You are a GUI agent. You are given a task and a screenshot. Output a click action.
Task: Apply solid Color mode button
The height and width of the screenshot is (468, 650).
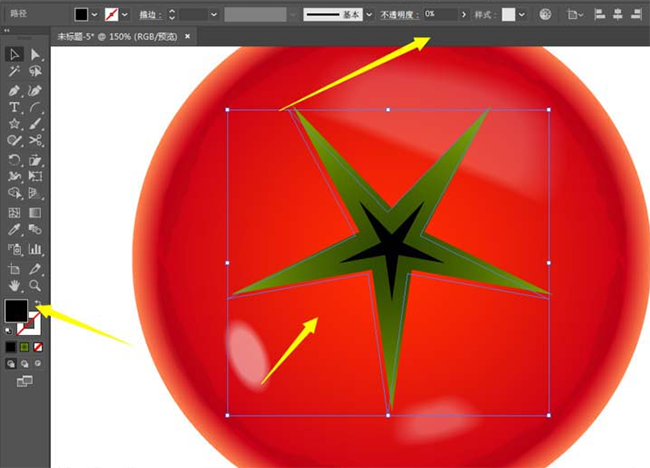[10, 347]
